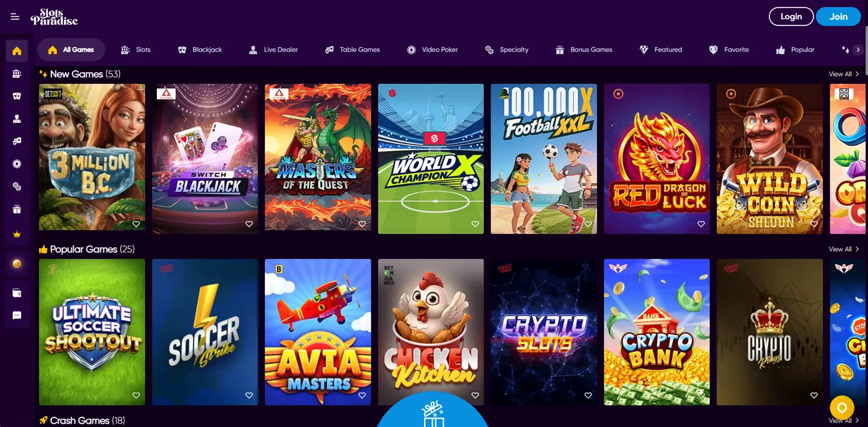This screenshot has width=868, height=427.
Task: Switch to the Table Games tab
Action: coord(352,50)
